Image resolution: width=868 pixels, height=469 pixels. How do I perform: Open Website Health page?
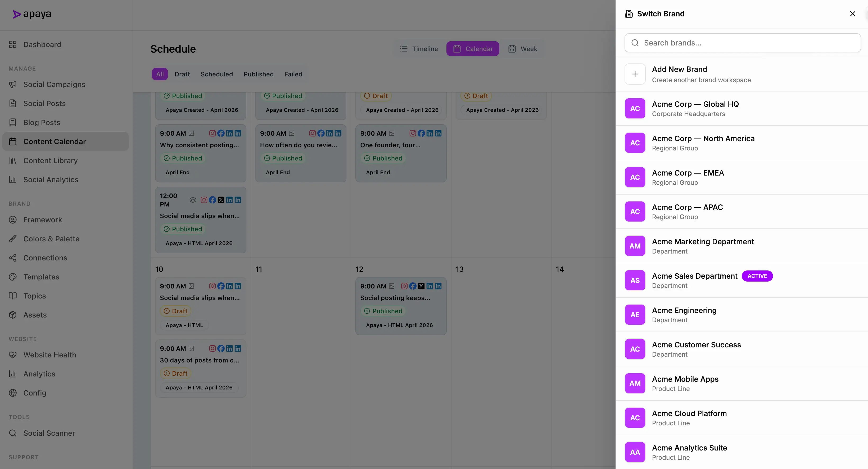[66, 355]
